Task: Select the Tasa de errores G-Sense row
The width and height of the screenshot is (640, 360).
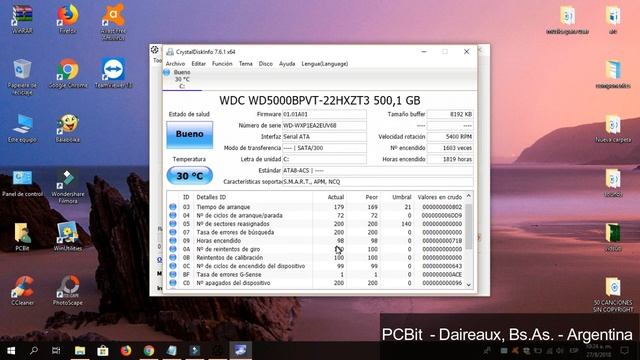Action: [x=316, y=275]
